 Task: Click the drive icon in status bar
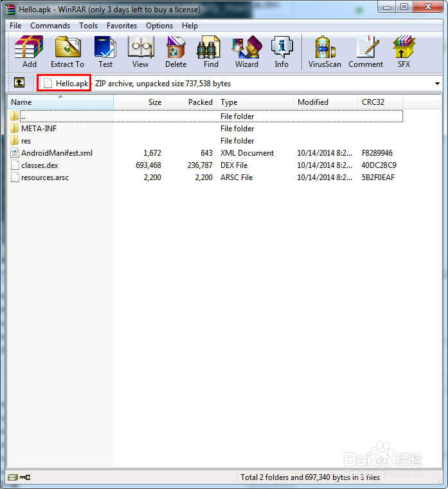click(13, 477)
